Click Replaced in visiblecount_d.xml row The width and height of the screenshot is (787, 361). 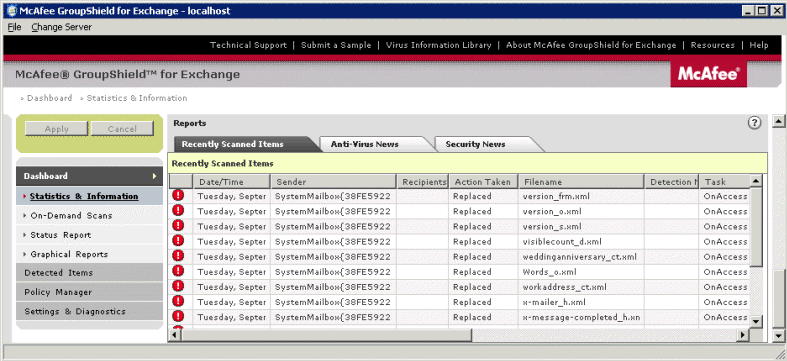click(x=472, y=242)
